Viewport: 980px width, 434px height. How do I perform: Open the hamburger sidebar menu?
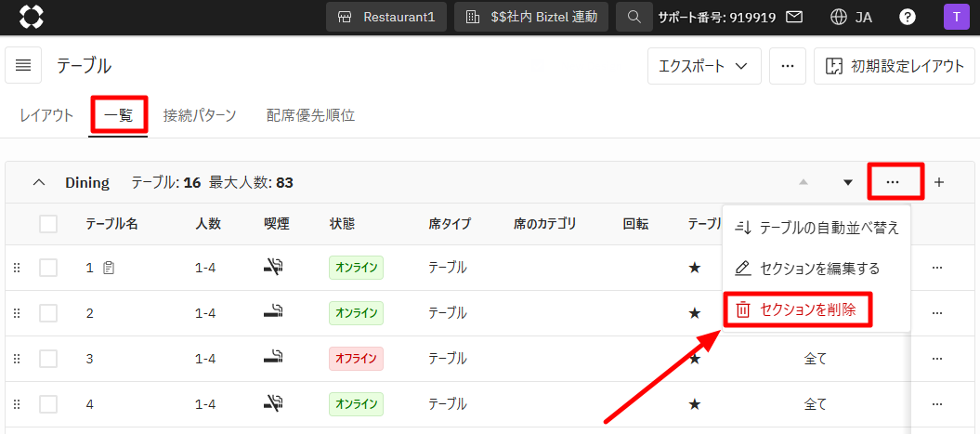pos(23,65)
